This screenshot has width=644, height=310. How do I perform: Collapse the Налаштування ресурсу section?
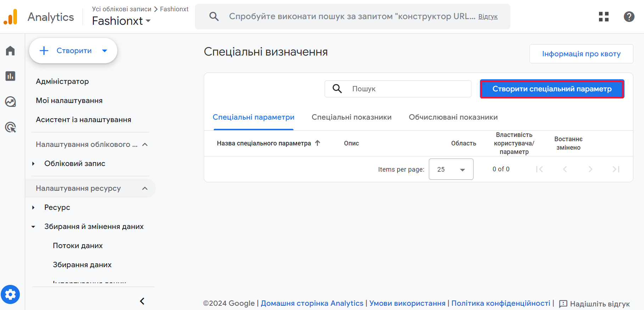(145, 188)
